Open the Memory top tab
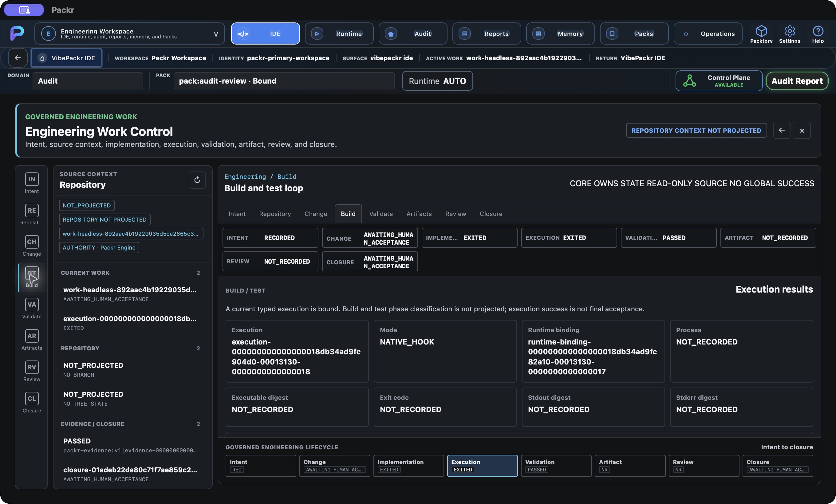The width and height of the screenshot is (836, 504). [560, 33]
